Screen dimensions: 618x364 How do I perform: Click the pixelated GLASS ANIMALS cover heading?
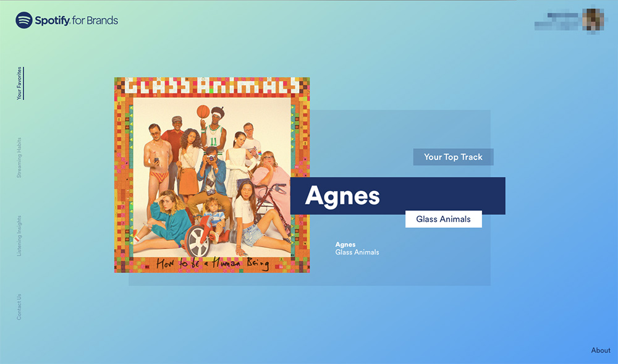click(x=212, y=86)
